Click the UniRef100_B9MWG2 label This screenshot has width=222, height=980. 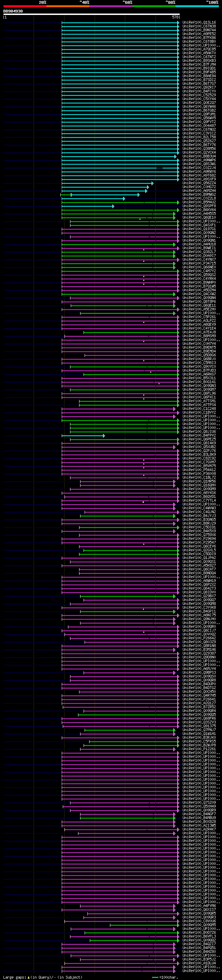(199, 194)
